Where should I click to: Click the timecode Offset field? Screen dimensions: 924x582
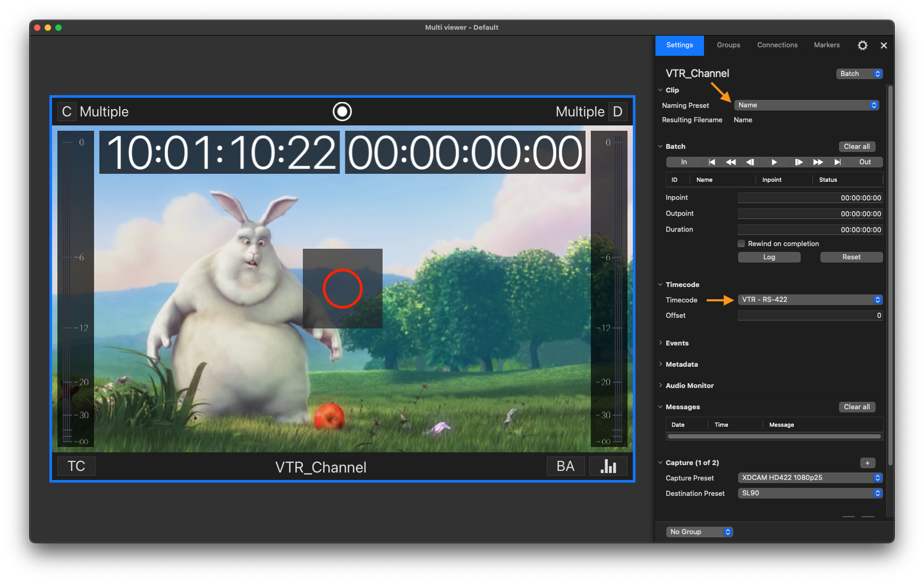(810, 316)
